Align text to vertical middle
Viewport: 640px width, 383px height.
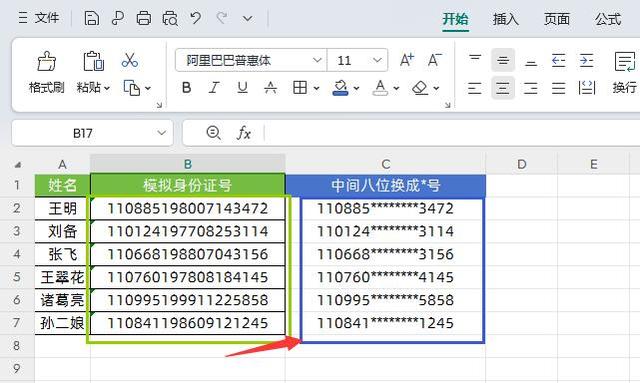tap(503, 60)
